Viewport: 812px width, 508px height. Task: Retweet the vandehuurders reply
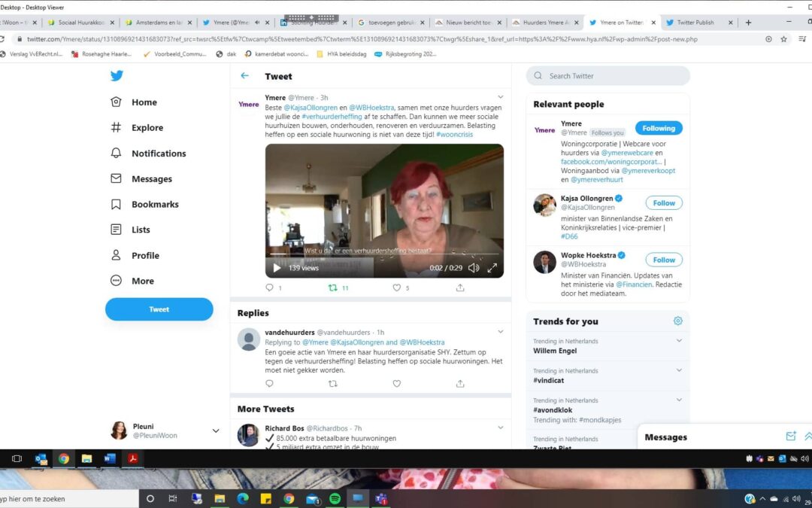[x=333, y=384]
